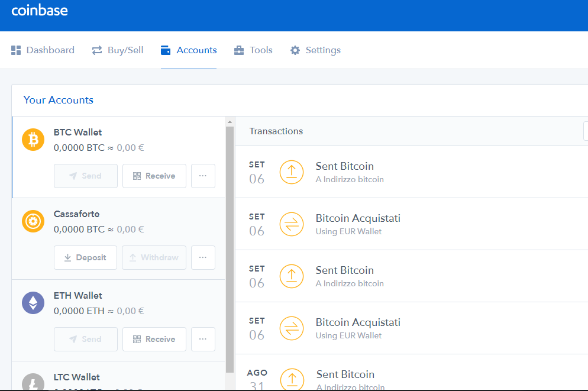Click Receive in BTC Wallet

click(154, 176)
